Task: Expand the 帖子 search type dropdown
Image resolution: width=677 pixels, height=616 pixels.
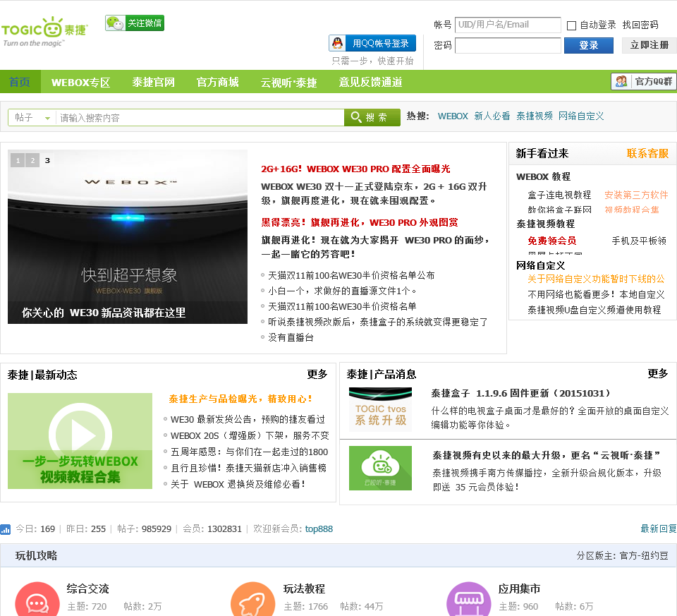Action: coord(32,118)
